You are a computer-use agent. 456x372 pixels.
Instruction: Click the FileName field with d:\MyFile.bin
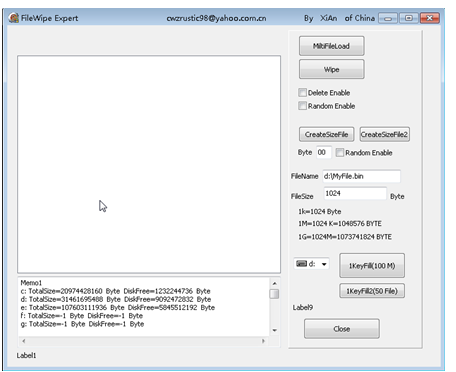pos(361,176)
